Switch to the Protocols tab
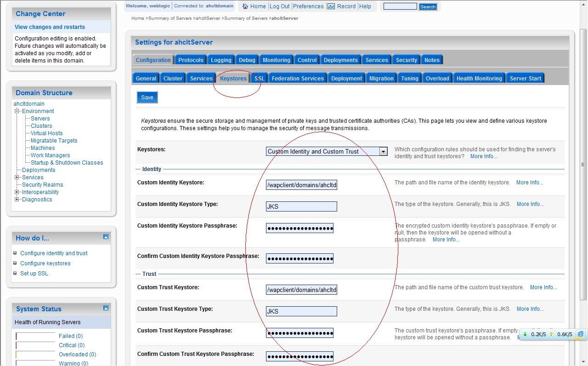 [191, 60]
